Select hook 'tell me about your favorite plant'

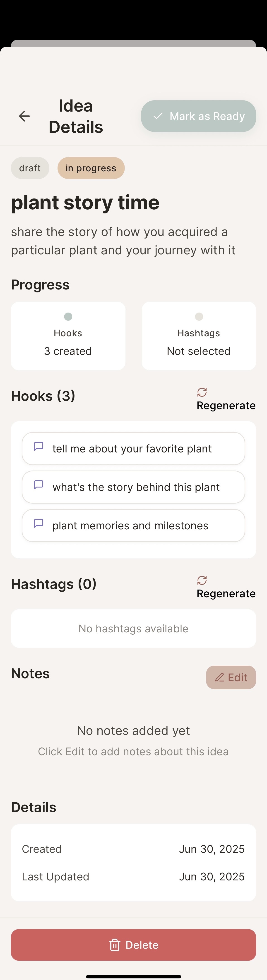[132, 449]
